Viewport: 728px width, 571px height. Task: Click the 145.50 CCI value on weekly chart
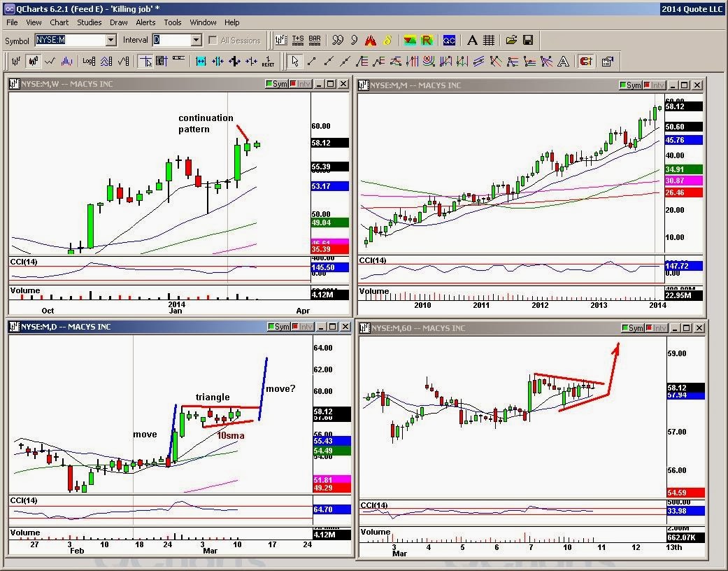pos(329,267)
